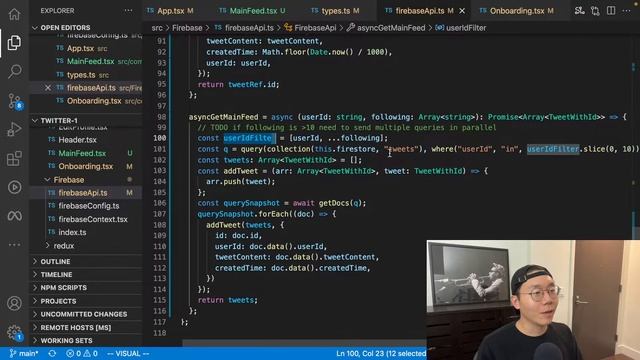The image size is (640, 360).
Task: Open the Extensions view
Action: tap(14, 158)
